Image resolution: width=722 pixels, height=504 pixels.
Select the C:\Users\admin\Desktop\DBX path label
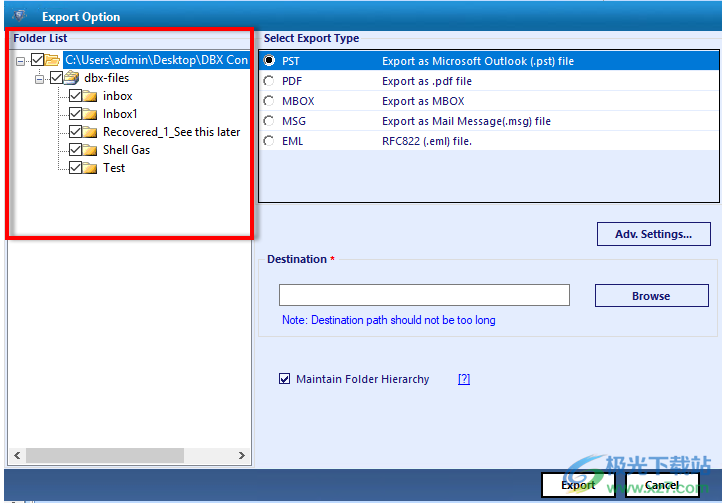click(156, 60)
